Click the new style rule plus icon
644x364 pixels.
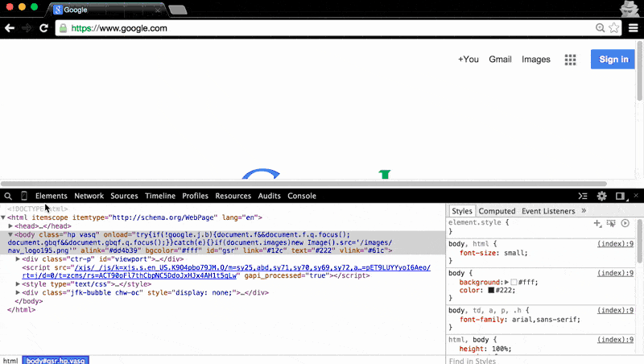[x=597, y=223]
